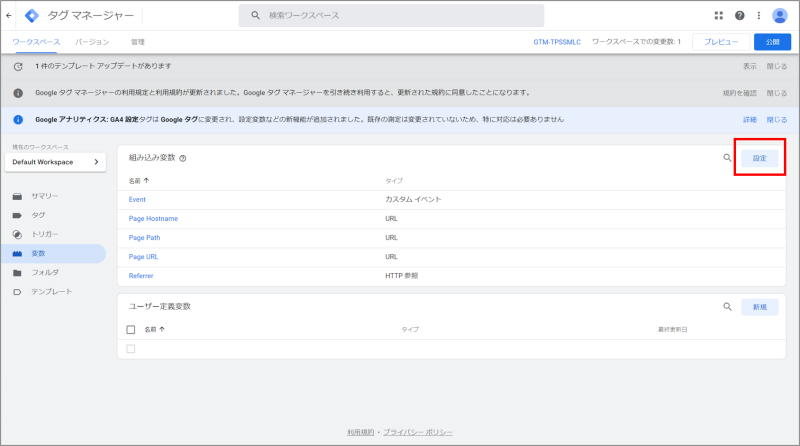Switch to the 管理 tab
The width and height of the screenshot is (800, 446).
(x=138, y=42)
